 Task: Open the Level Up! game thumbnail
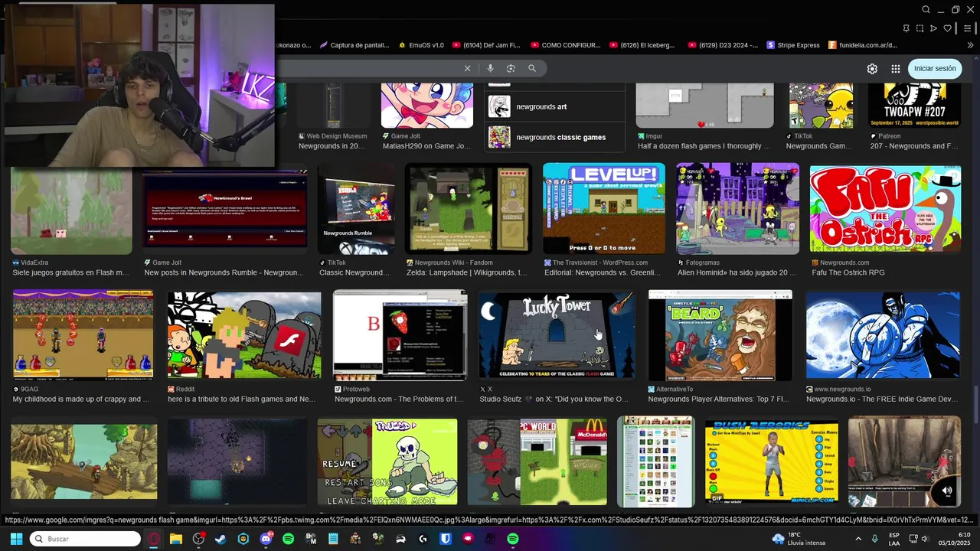(604, 208)
